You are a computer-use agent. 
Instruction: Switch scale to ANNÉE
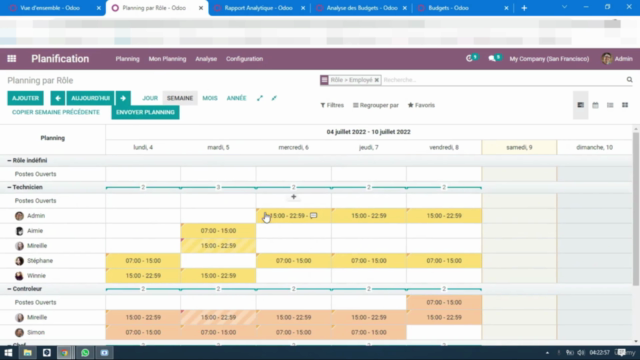(236, 98)
